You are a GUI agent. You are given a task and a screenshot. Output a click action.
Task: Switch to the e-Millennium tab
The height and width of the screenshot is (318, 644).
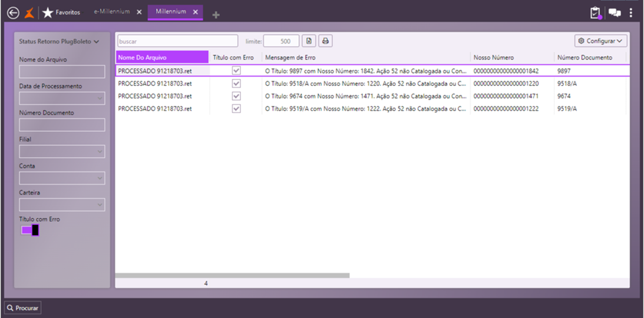(112, 12)
